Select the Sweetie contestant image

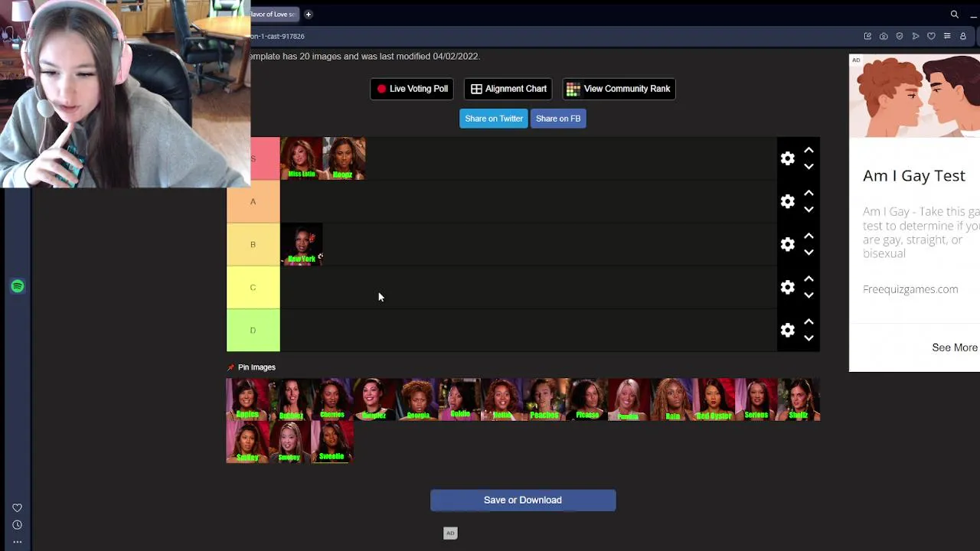click(x=332, y=442)
